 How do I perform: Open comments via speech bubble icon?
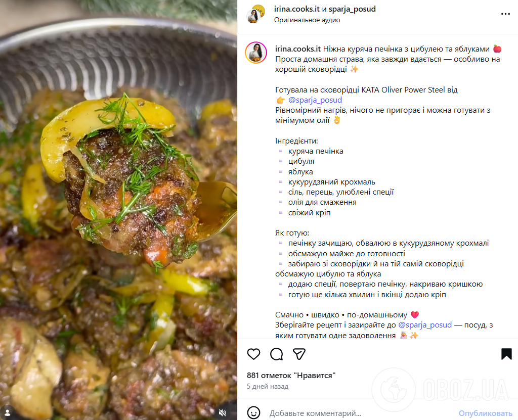click(276, 354)
